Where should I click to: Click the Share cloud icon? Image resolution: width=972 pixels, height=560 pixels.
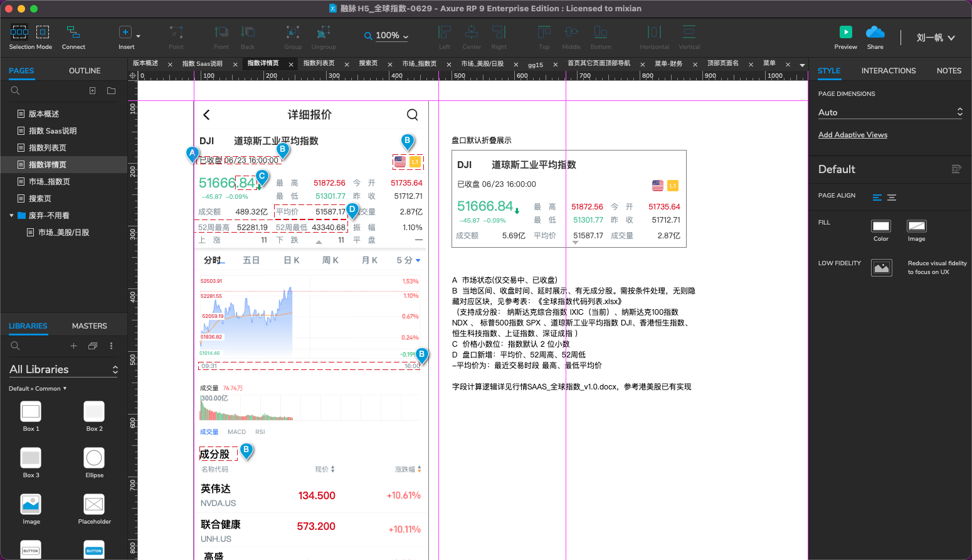click(x=875, y=32)
